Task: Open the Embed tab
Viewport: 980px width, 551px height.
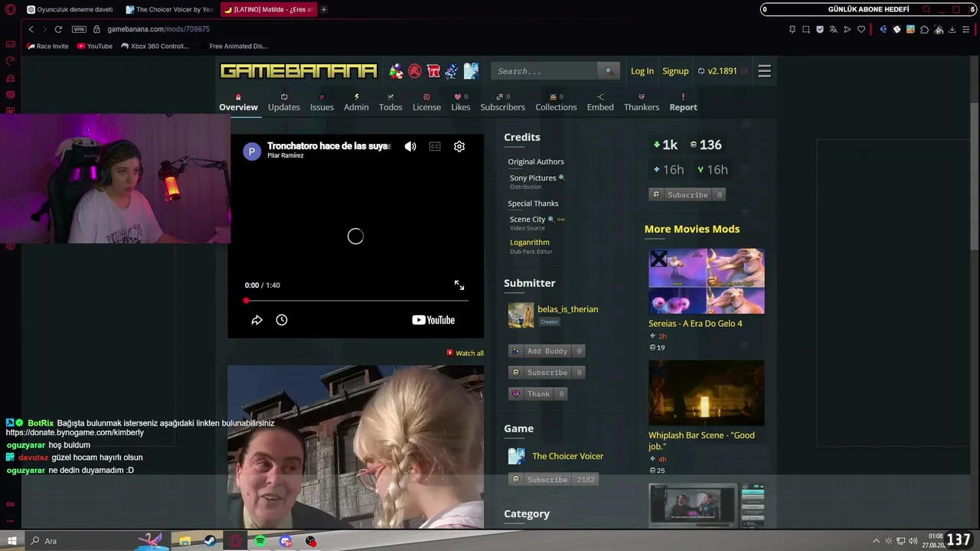Action: click(x=600, y=103)
